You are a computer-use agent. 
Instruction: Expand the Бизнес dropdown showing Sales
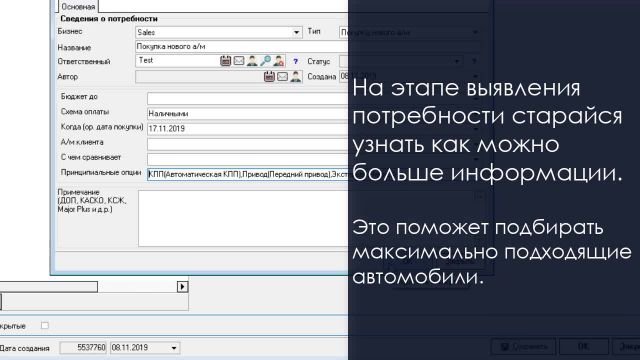coord(296,32)
